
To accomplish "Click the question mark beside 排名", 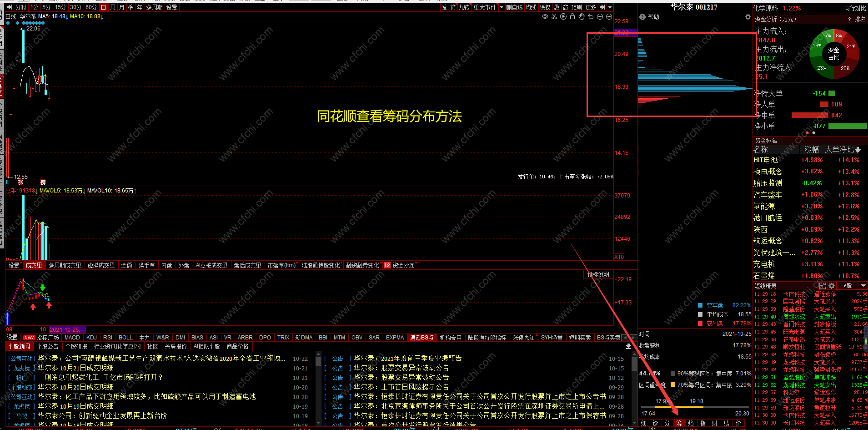I will pyautogui.click(x=849, y=19).
